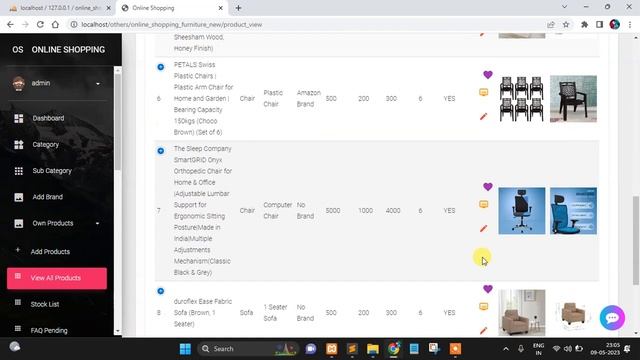Click the red edit pencil in PETALS chair row
Image resolution: width=640 pixels, height=360 pixels.
(484, 116)
